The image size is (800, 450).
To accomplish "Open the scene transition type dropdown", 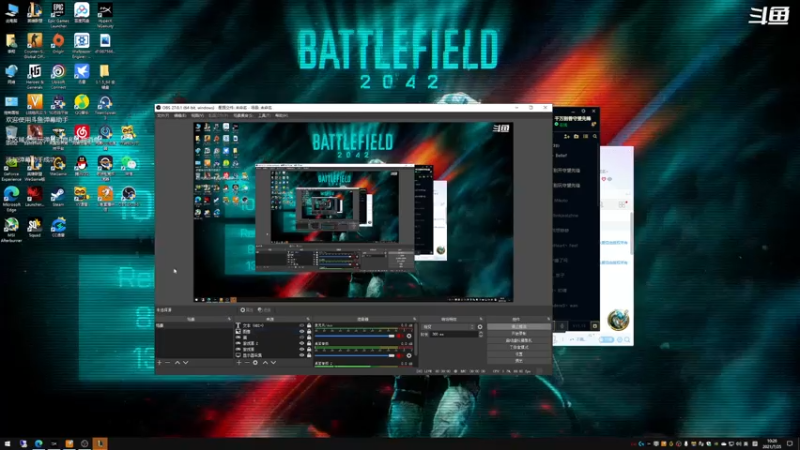I will coord(448,327).
